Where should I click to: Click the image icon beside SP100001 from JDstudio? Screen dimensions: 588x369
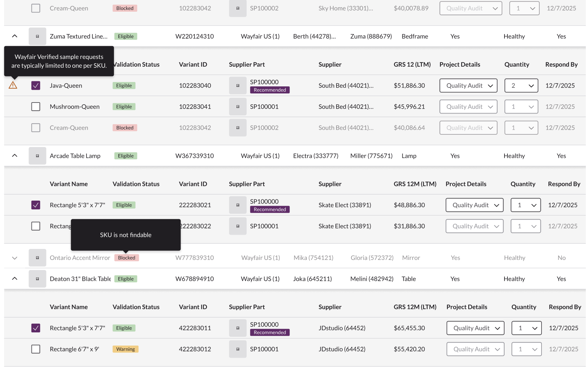[238, 349]
